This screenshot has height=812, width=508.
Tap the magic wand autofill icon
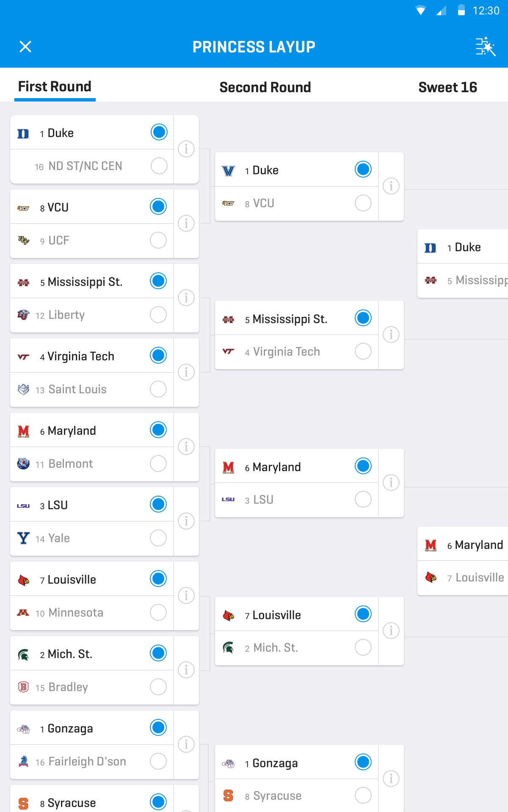[485, 47]
